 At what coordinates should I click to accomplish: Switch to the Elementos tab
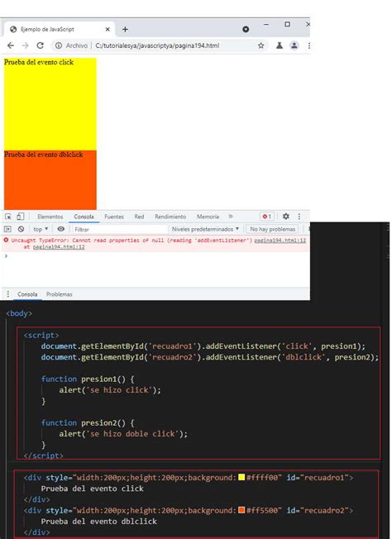point(50,217)
